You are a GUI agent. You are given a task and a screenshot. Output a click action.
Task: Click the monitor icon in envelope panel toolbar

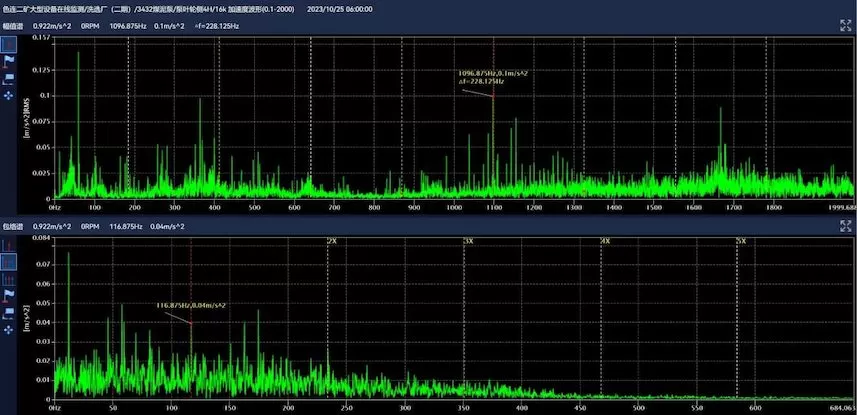coord(9,310)
